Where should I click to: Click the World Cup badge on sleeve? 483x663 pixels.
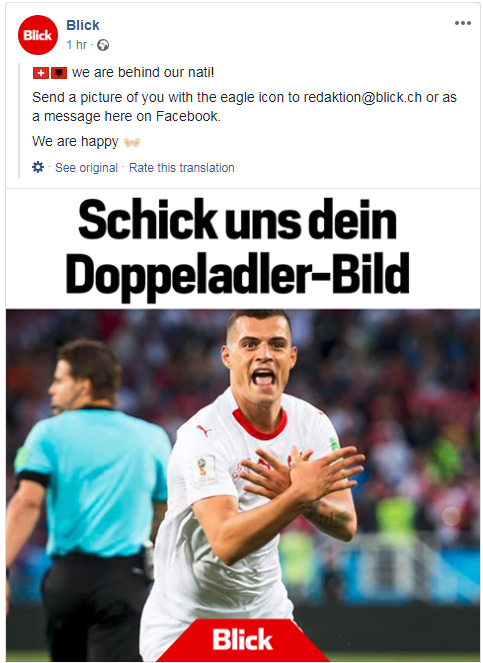click(203, 470)
